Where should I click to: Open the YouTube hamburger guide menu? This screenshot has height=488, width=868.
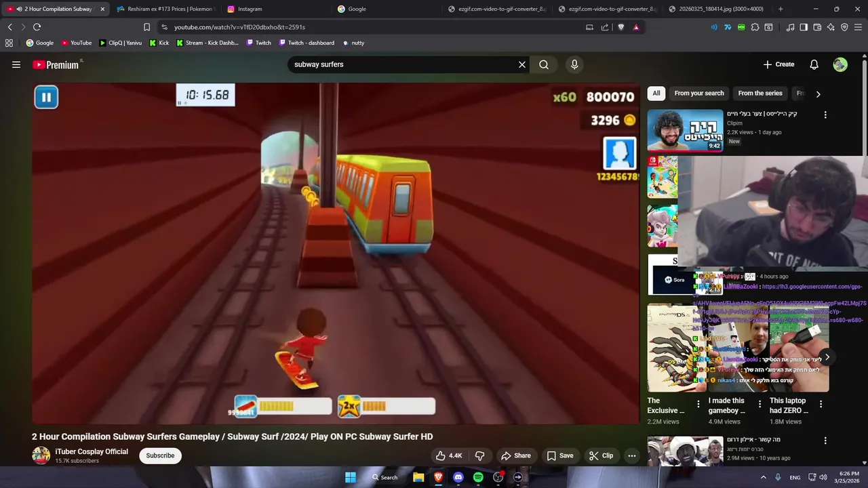point(16,64)
